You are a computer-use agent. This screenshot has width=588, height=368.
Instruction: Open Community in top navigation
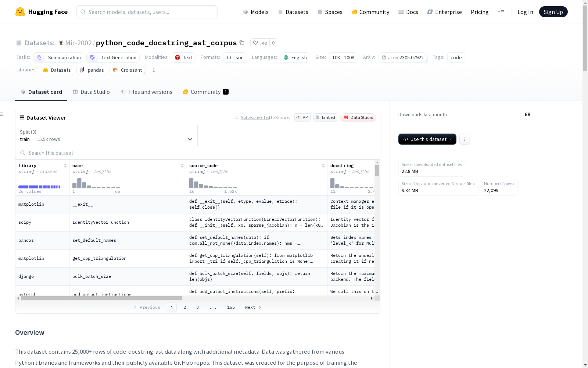point(370,12)
